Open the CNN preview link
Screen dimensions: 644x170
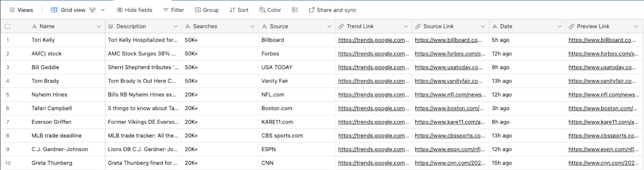(604, 163)
